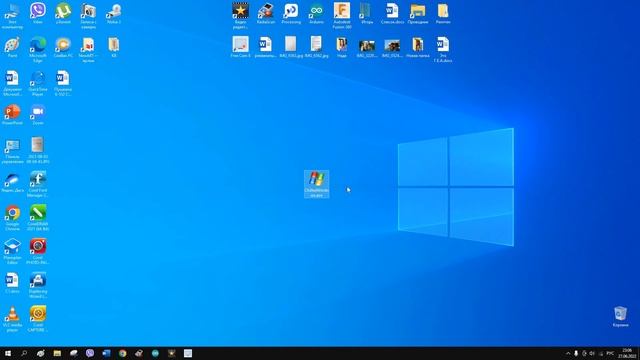
Task: Select the graduation-cap editor shortcut
Action: pos(12,252)
